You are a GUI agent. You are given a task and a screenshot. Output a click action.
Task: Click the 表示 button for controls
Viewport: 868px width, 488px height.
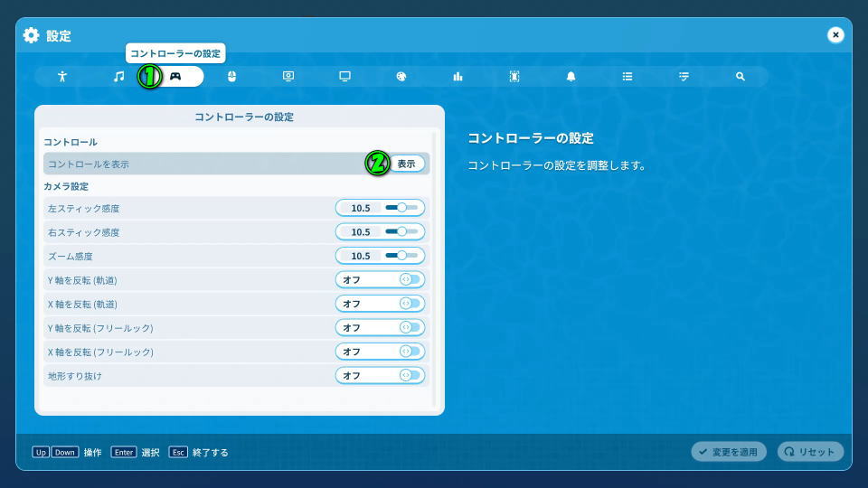406,164
